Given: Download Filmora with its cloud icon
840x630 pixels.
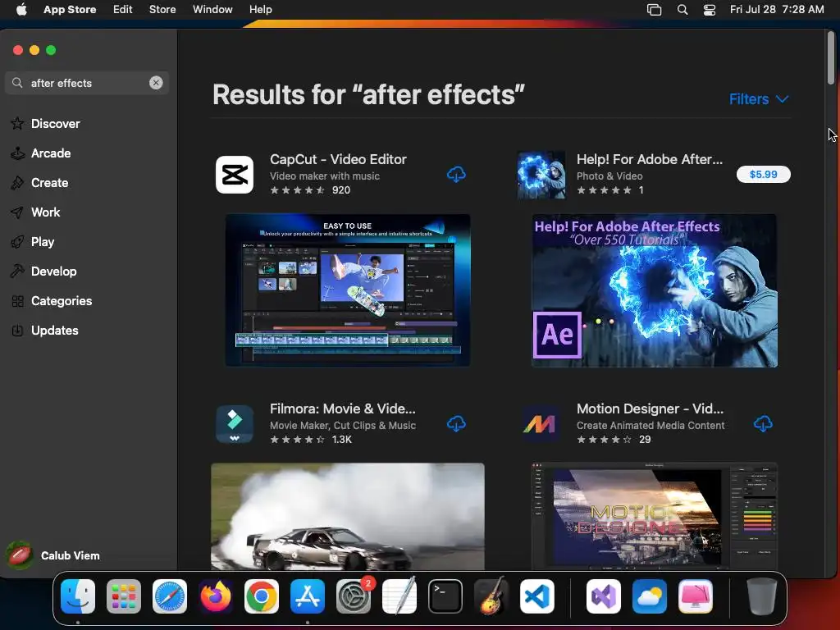Looking at the screenshot, I should tap(456, 424).
